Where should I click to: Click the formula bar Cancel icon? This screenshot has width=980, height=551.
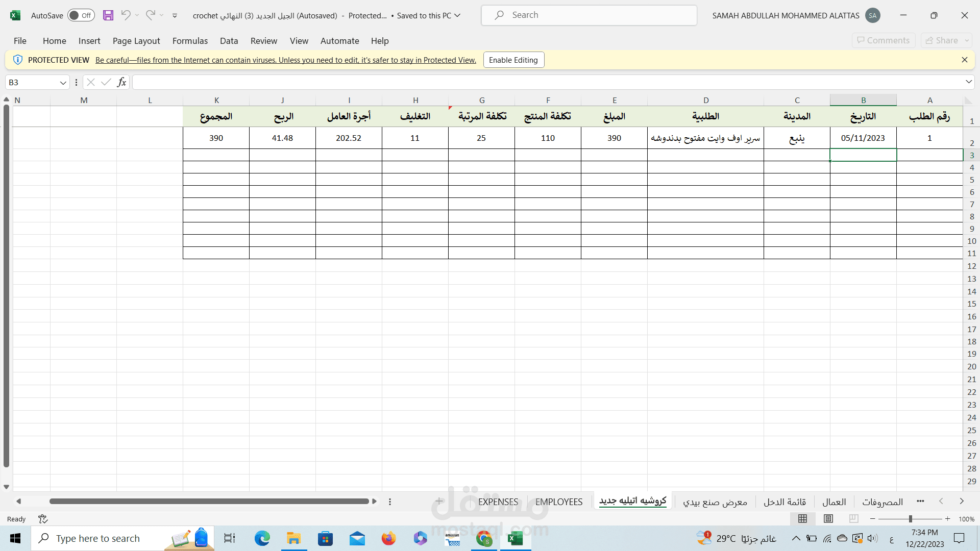pos(91,82)
